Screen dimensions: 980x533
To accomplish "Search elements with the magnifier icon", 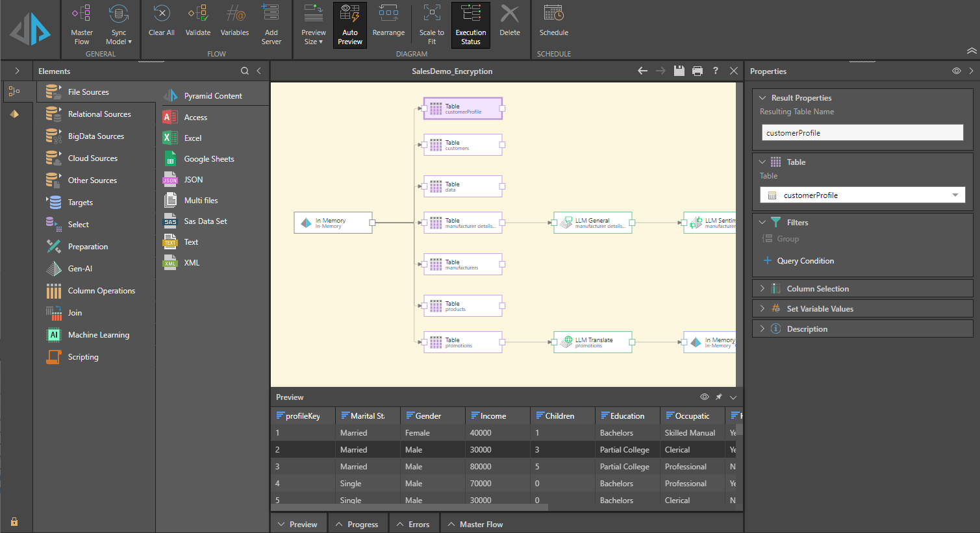I will 244,71.
